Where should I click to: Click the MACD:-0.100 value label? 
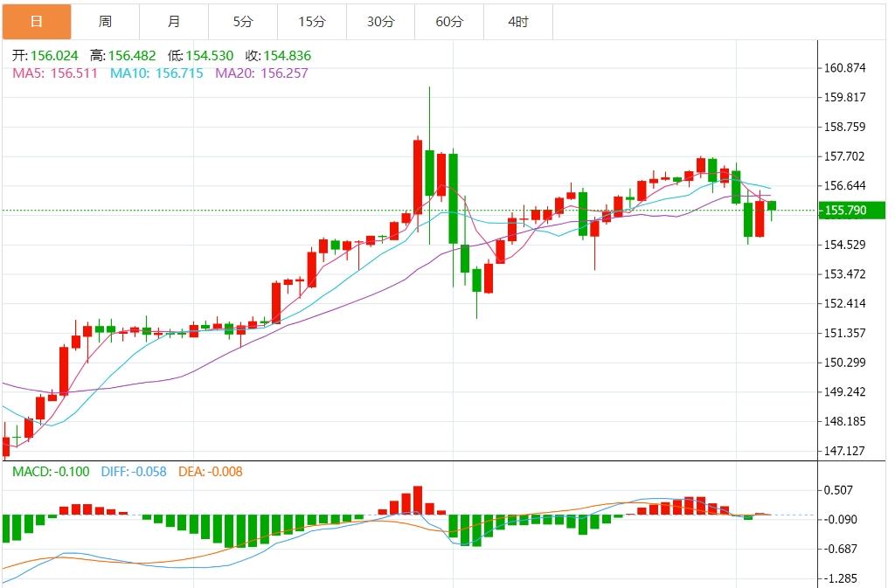coord(51,472)
